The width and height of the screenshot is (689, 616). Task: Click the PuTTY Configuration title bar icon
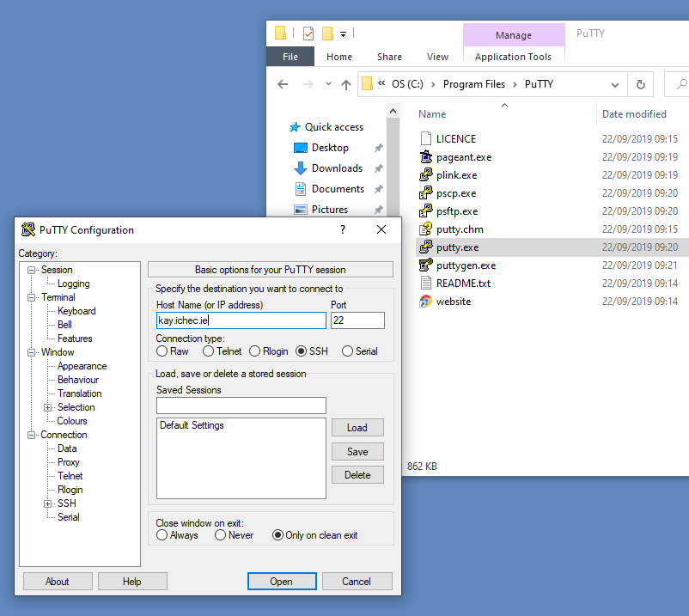pos(28,229)
